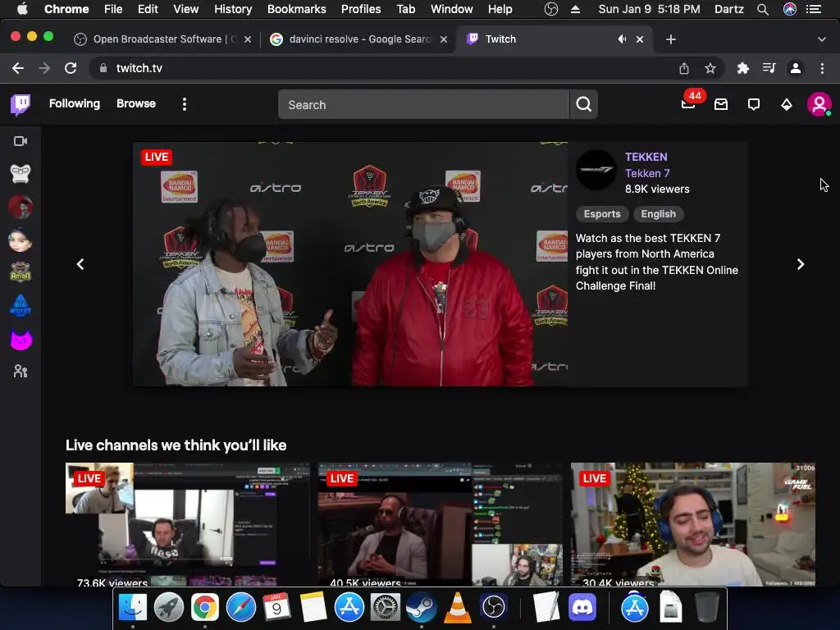Open Twitch whispers chat icon
Viewport: 840px width, 630px height.
tap(754, 104)
